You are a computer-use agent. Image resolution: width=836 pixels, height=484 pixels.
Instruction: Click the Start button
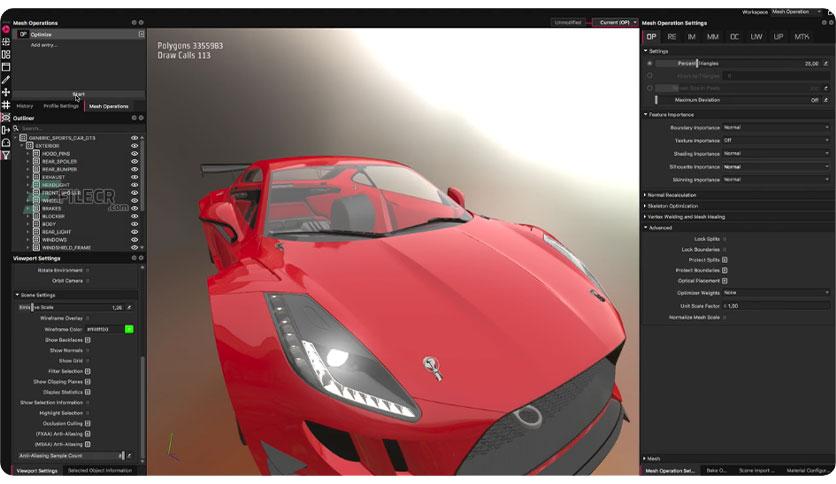pos(78,94)
